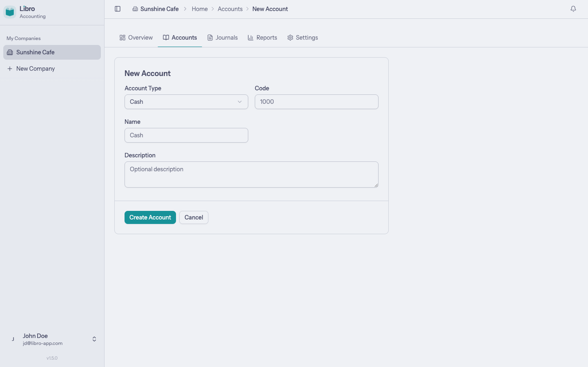588x367 pixels.
Task: Click the building icon beside Sunshine Cafe breadcrumb
Action: coord(135,9)
